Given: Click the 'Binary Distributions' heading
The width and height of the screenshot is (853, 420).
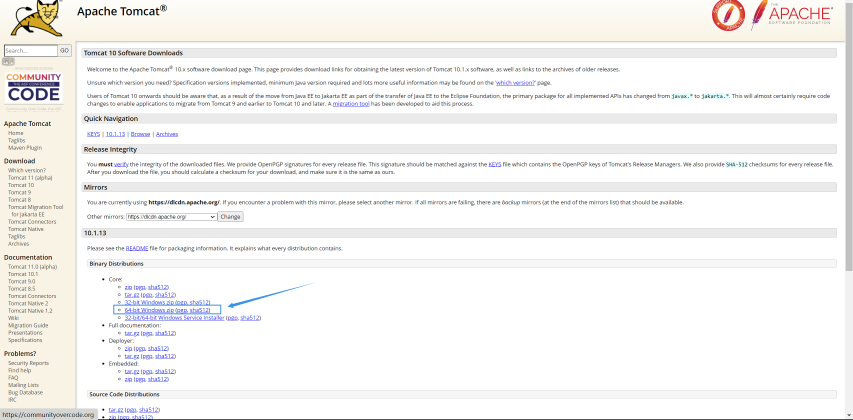Looking at the screenshot, I should (x=116, y=264).
